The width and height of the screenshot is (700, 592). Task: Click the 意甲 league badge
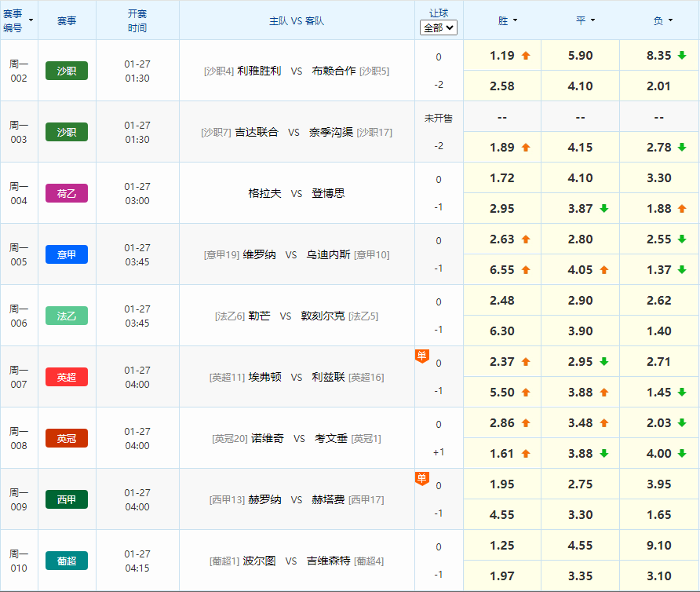[x=67, y=254]
